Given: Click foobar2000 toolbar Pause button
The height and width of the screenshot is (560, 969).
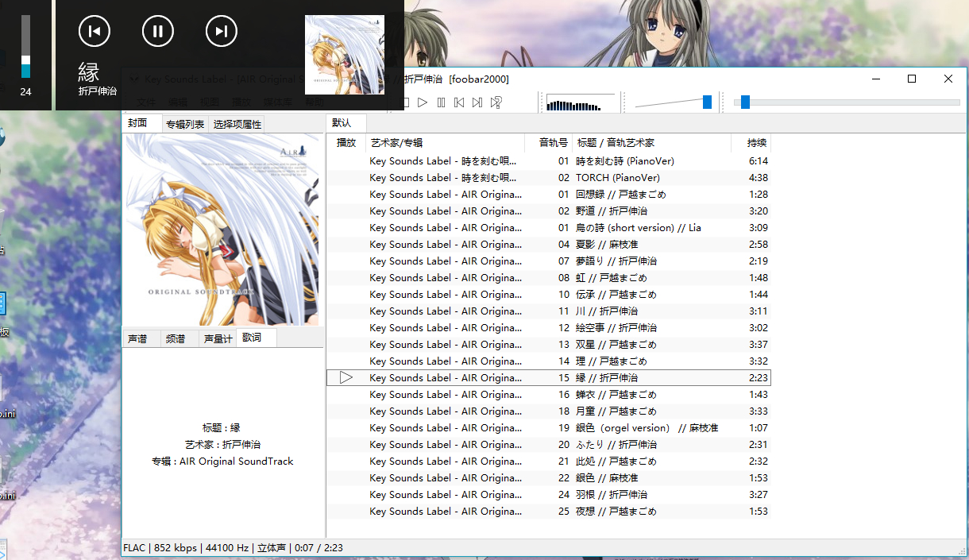Looking at the screenshot, I should click(x=441, y=102).
